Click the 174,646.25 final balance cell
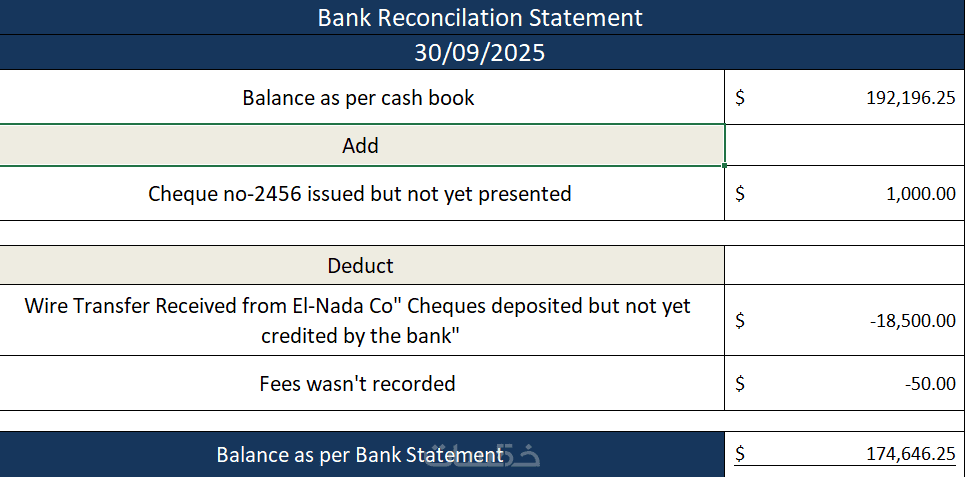Screen dimensions: 965x477 pyautogui.click(x=844, y=454)
